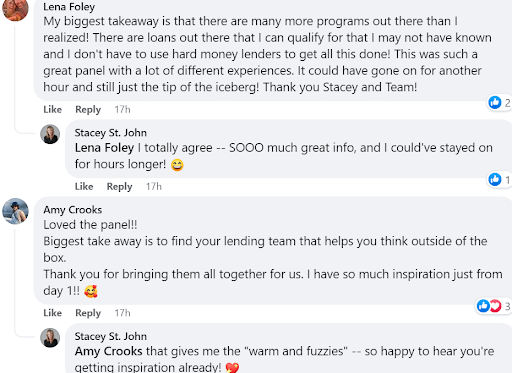Open the 17h timestamp on Amy Crooks' comment
512x373 pixels.
coord(122,313)
